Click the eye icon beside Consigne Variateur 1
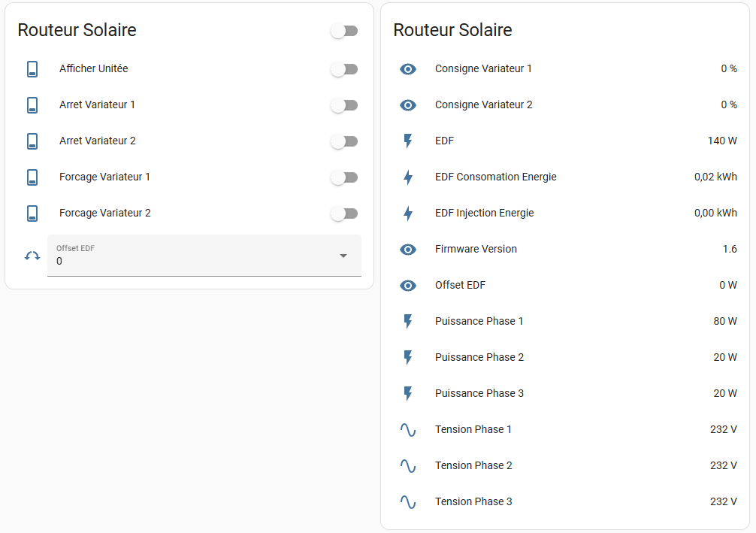Screen dimensions: 756x533 tap(408, 69)
